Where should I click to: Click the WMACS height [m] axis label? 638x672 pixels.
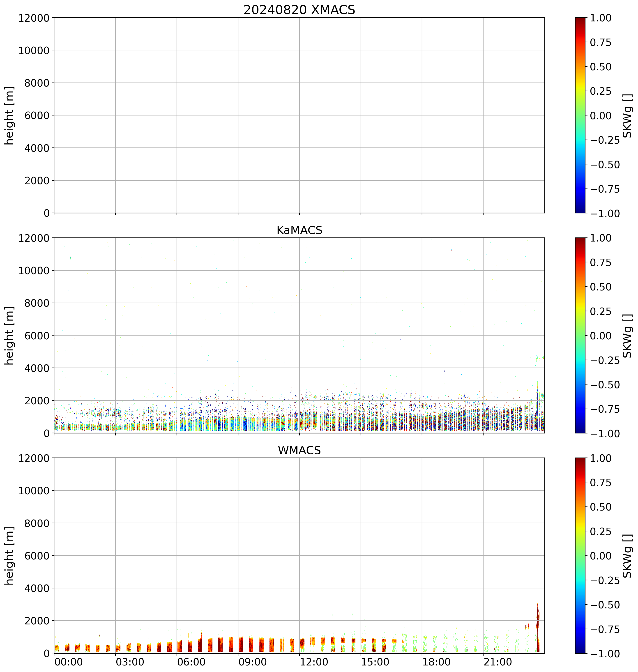[x=9, y=556]
